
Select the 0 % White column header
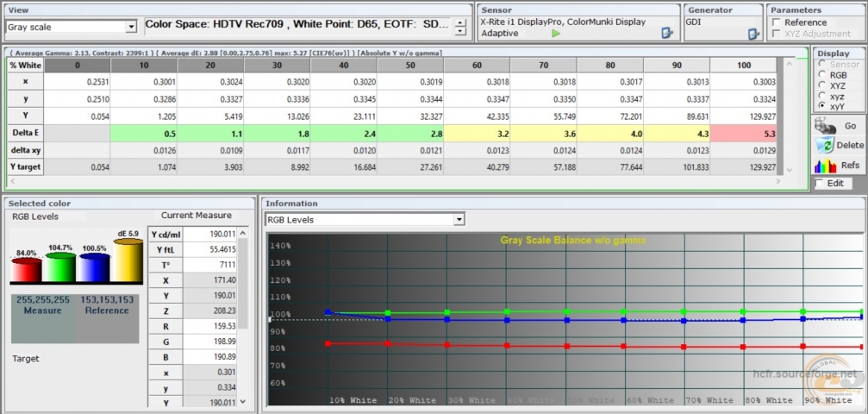click(78, 65)
